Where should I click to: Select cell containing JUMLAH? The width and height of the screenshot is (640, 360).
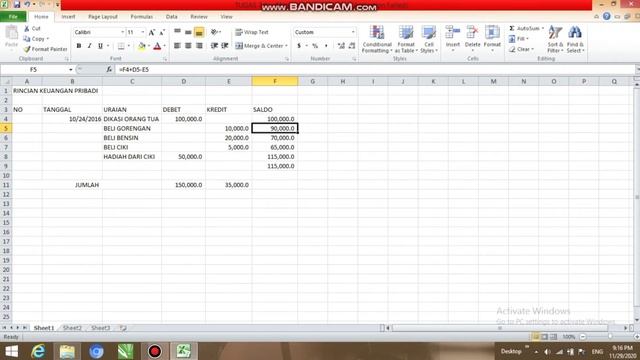(x=72, y=185)
